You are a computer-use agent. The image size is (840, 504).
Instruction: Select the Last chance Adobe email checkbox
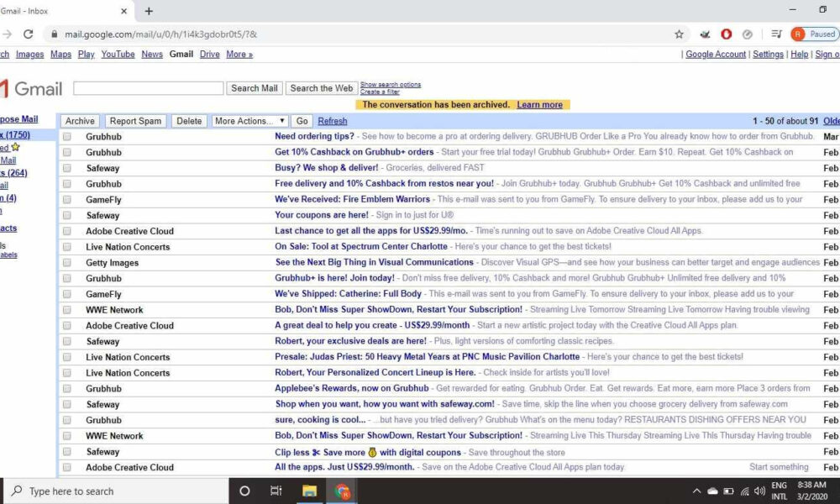(67, 231)
